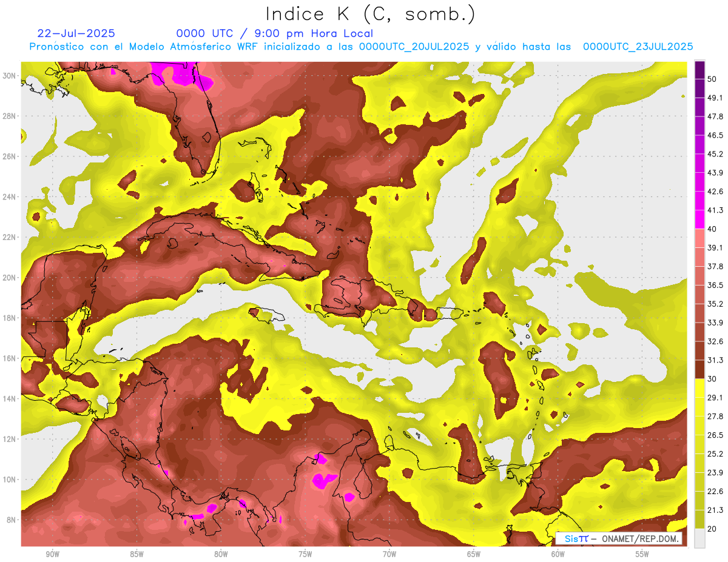Click the '46.5' color scale label

[715, 135]
